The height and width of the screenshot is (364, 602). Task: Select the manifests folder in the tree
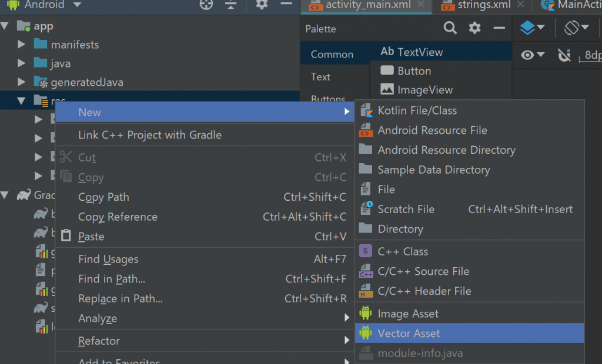click(75, 44)
